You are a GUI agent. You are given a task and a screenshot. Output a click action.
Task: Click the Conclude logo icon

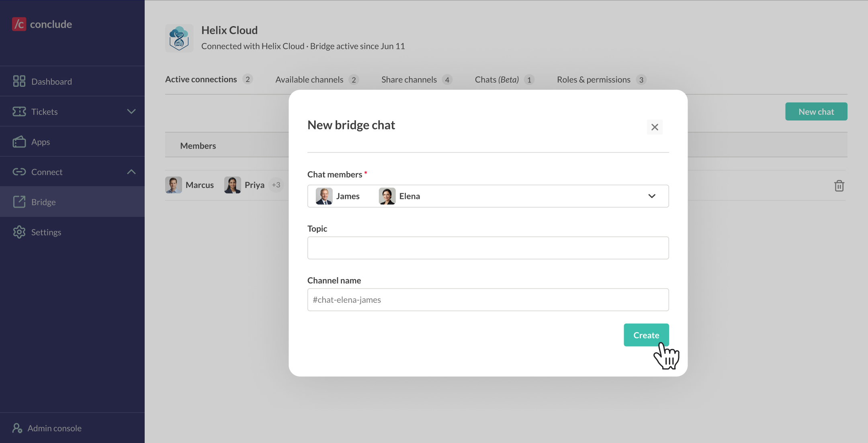pos(19,24)
